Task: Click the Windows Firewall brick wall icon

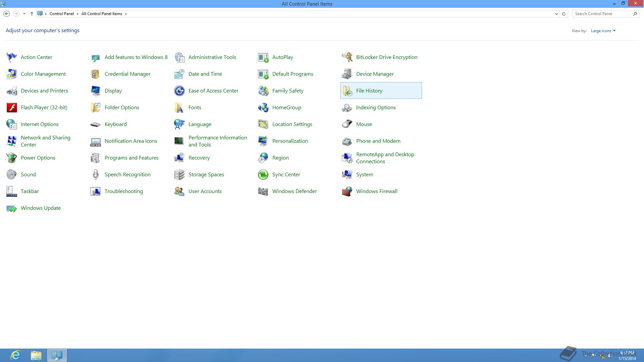Action: pyautogui.click(x=347, y=191)
